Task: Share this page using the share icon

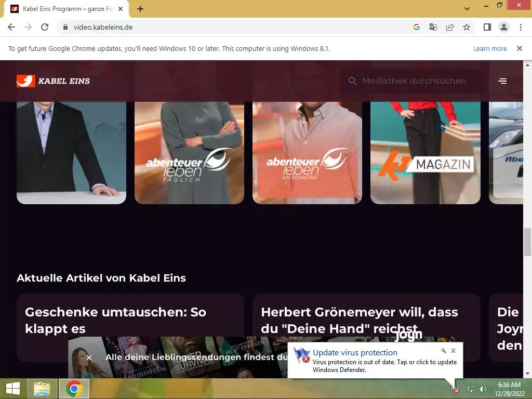Action: (450, 27)
